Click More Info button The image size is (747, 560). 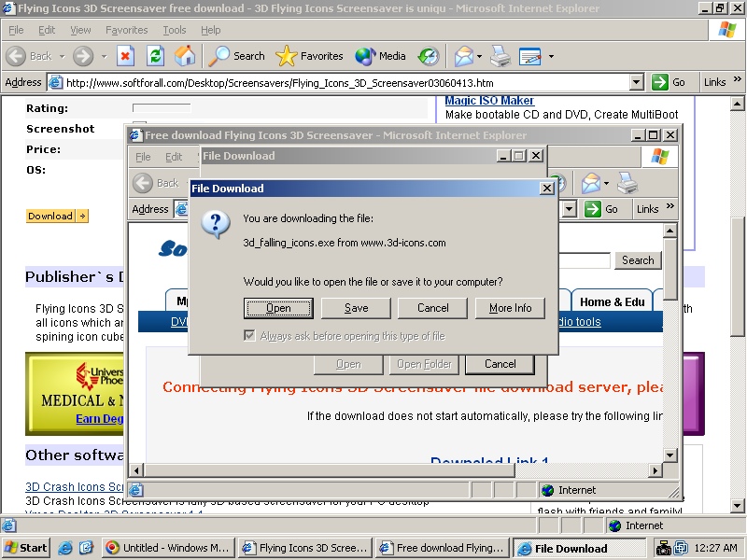[x=510, y=308]
